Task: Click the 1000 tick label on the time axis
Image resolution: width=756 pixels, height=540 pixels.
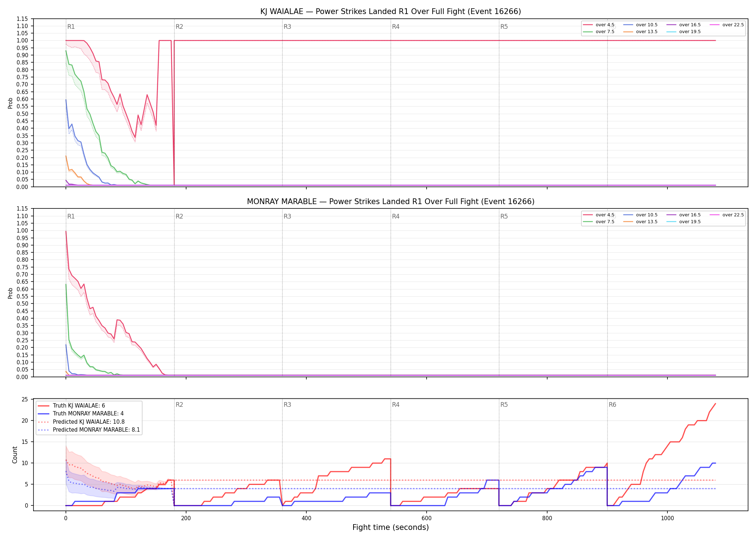Action: click(x=667, y=518)
